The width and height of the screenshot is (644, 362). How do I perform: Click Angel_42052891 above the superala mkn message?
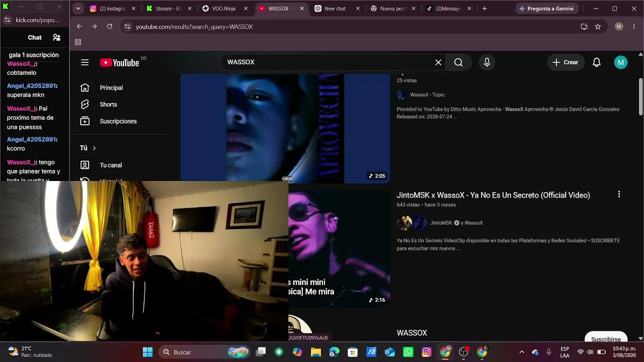31,86
